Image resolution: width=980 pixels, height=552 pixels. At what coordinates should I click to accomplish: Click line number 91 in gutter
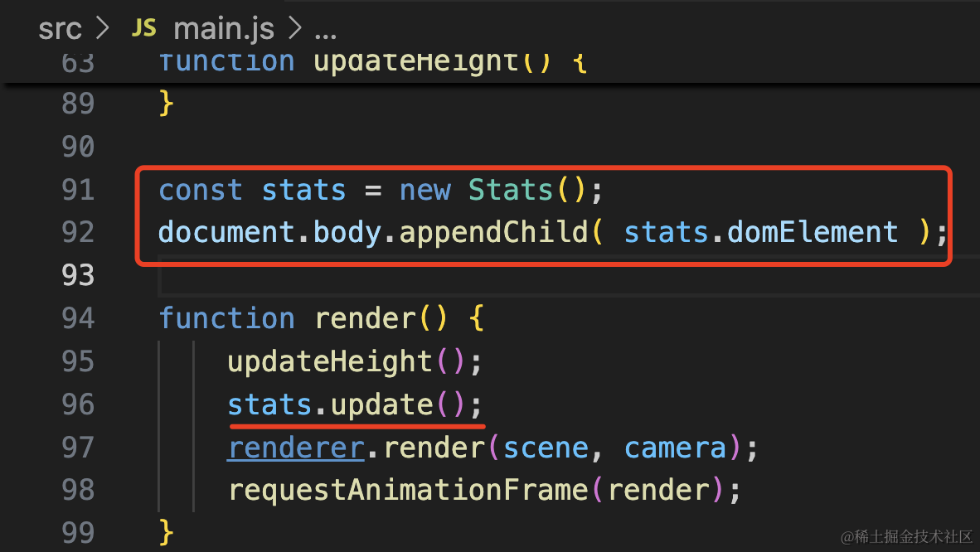(78, 190)
